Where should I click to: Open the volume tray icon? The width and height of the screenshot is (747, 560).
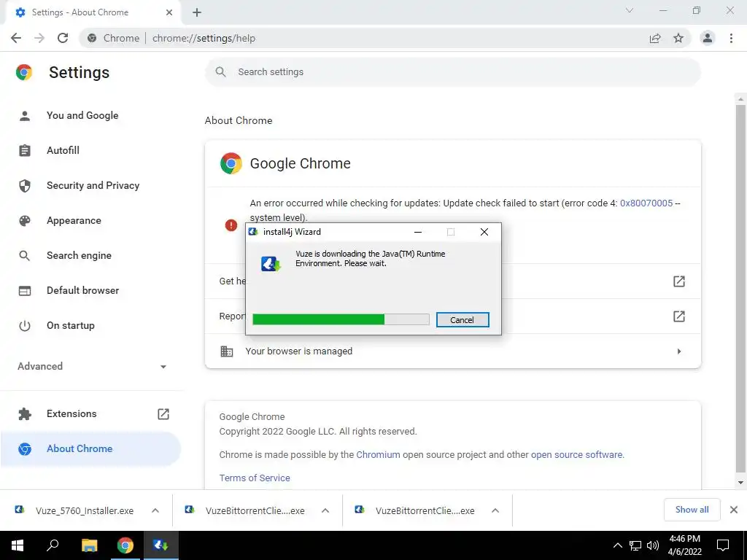click(653, 545)
